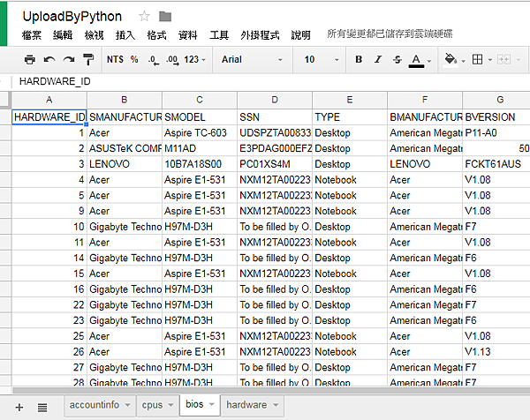Open the 編輯 (Edit) menu
530x420 pixels.
(x=63, y=35)
